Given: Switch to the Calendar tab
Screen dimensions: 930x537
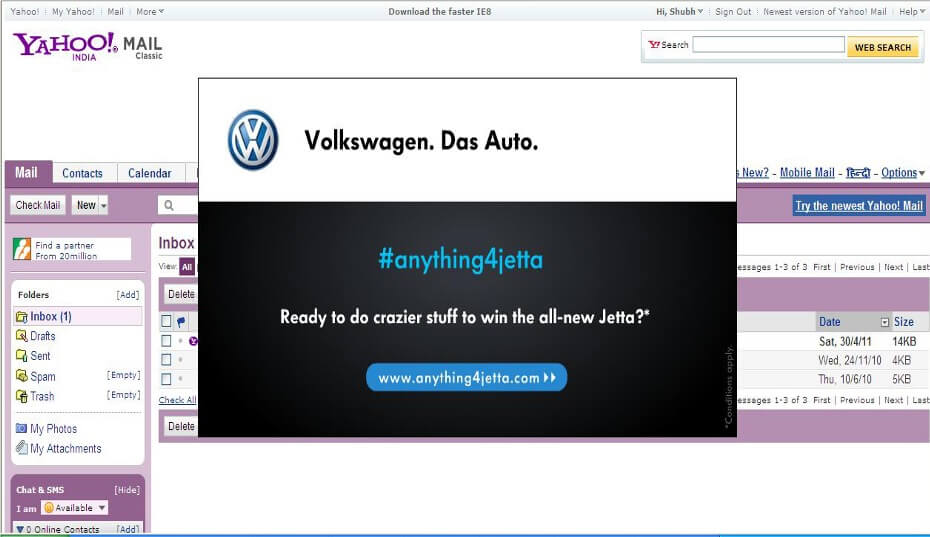Looking at the screenshot, I should coord(149,173).
